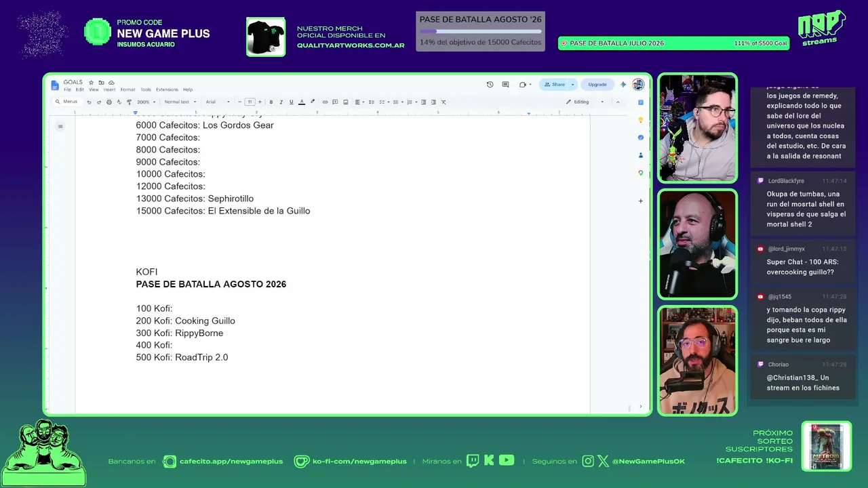Click the text '500 Kofi: RoadTrip 2.0'
The width and height of the screenshot is (868, 488).
tap(182, 357)
